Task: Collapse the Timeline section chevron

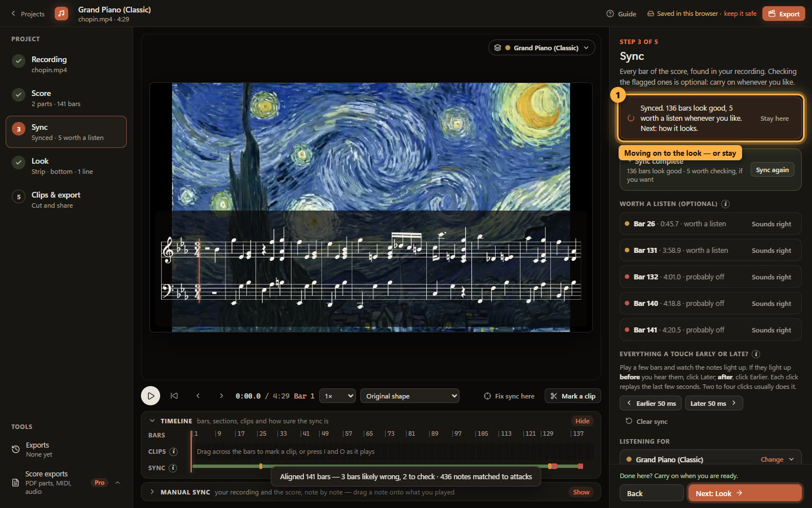Action: [x=152, y=421]
